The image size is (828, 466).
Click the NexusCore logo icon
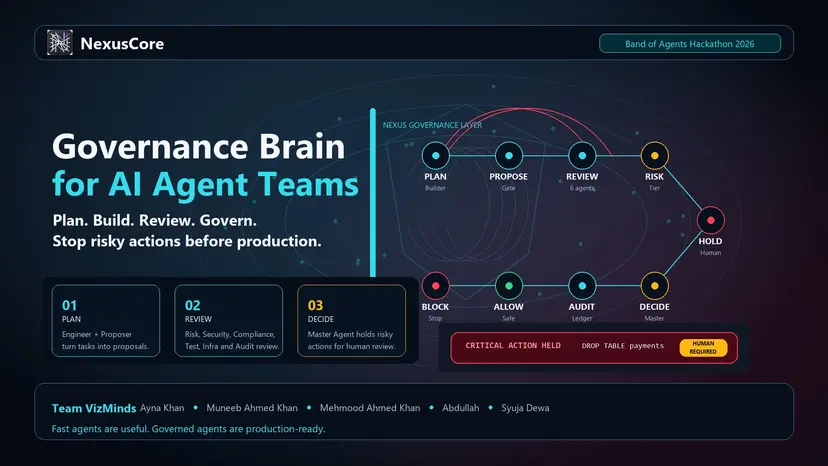(x=60, y=43)
